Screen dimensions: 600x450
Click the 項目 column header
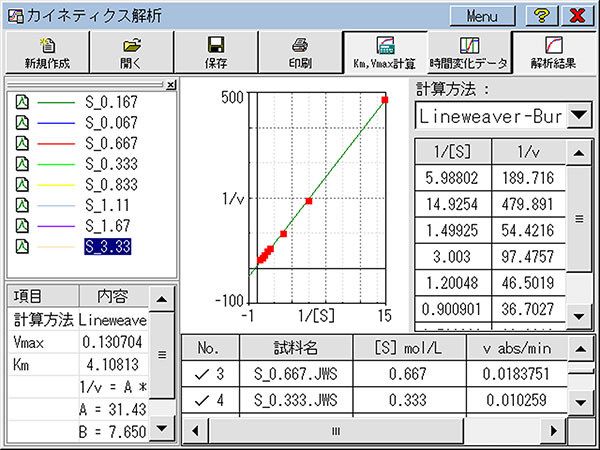pyautogui.click(x=43, y=296)
